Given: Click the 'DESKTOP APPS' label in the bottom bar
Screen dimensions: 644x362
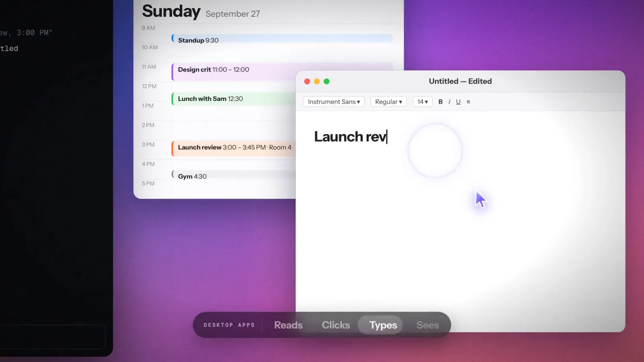Looking at the screenshot, I should [x=229, y=325].
